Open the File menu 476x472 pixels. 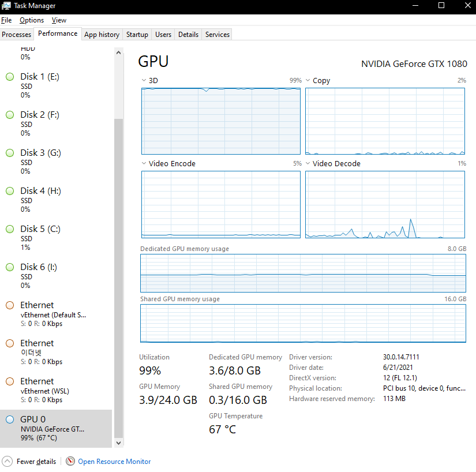[x=6, y=20]
